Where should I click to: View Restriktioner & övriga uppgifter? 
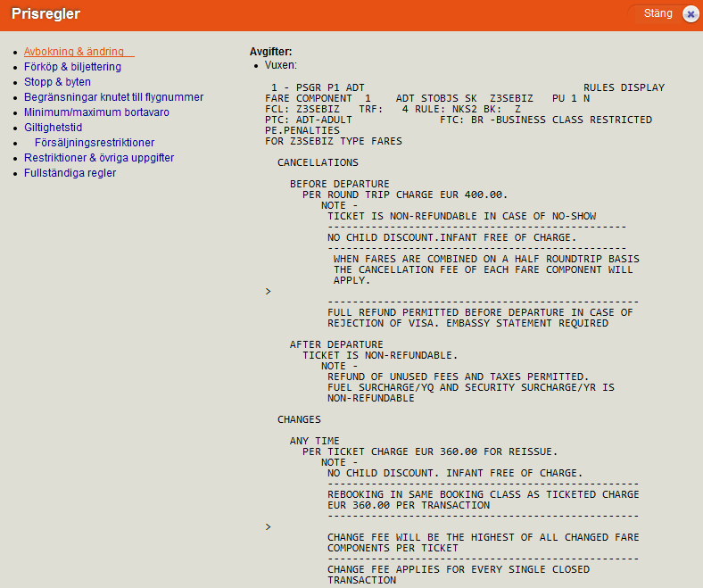tap(99, 158)
